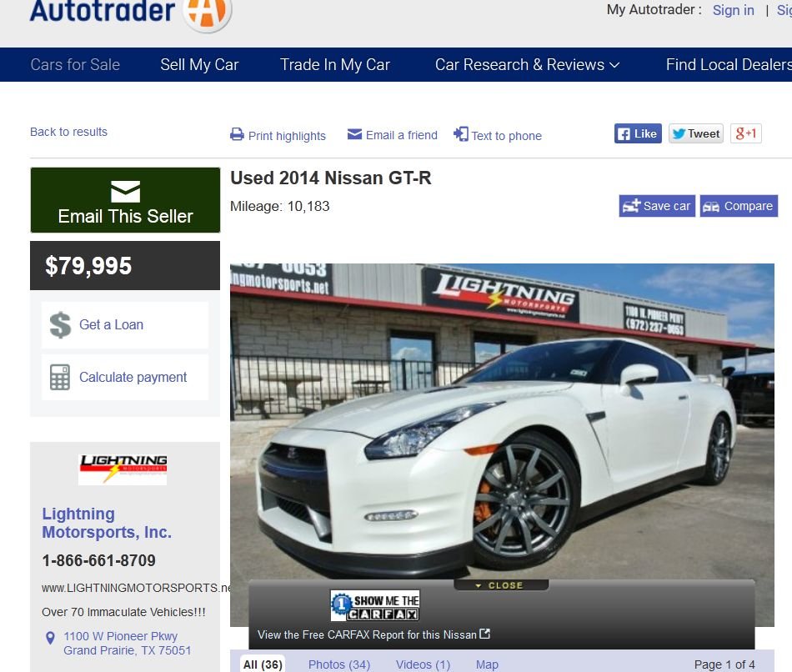Switch to the Photos (34) tab
The image size is (792, 672).
click(x=339, y=664)
